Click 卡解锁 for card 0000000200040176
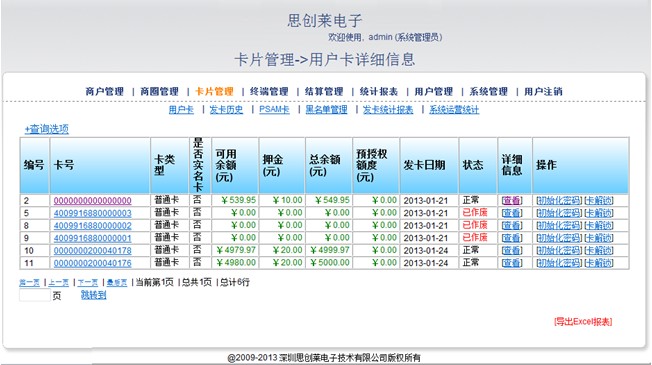Viewport: 652px width, 365px height. 599,263
